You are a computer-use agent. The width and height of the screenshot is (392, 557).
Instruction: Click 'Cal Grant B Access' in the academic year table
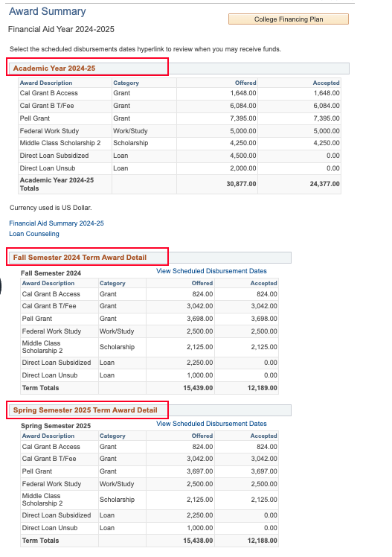[x=48, y=93]
